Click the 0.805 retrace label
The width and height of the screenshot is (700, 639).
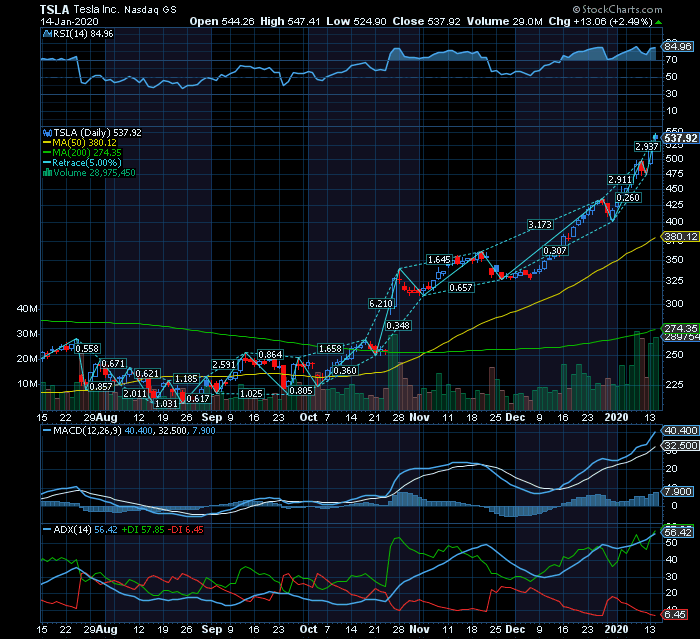pyautogui.click(x=301, y=391)
